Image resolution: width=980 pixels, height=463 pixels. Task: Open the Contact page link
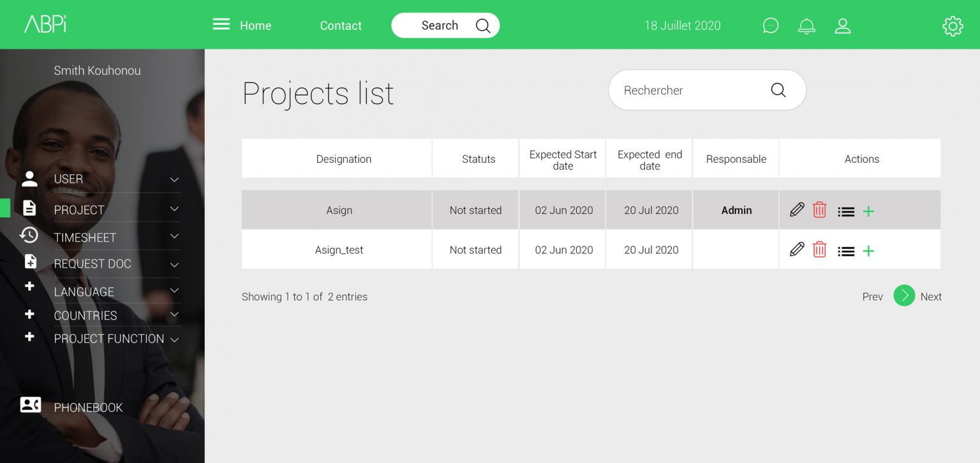(x=341, y=26)
